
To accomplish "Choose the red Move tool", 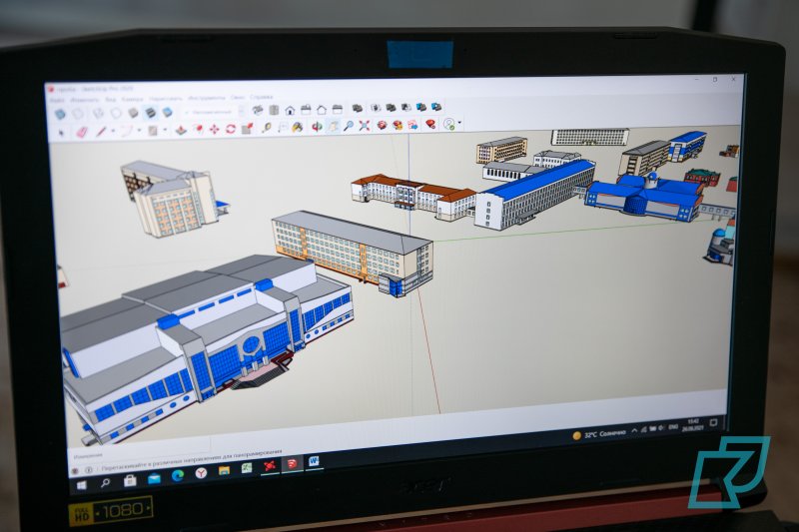I will coord(214,128).
